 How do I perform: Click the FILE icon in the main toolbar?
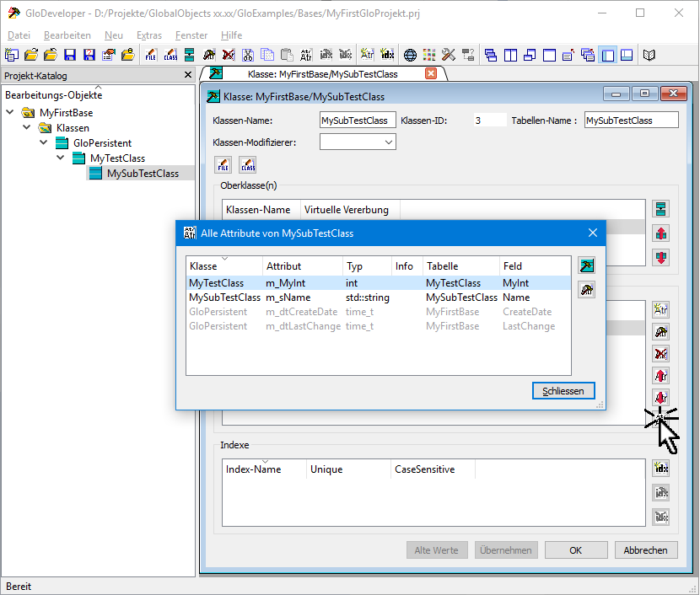[x=151, y=55]
